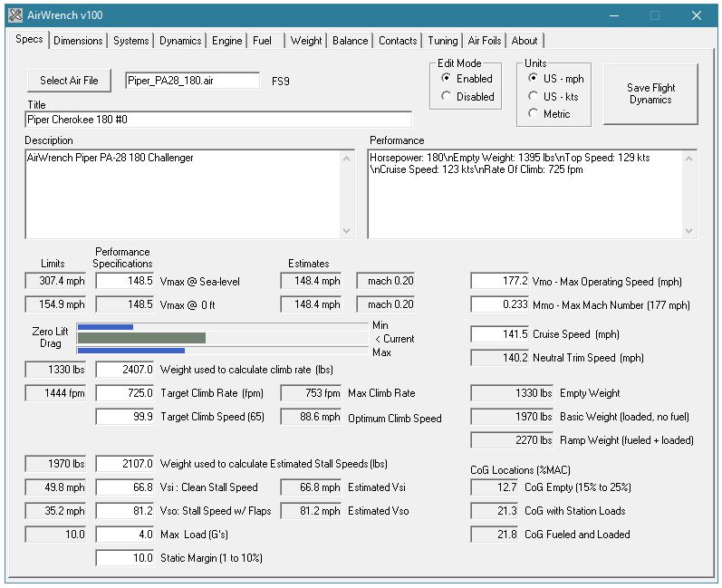722x588 pixels.
Task: Click Performance scrollbar down arrow
Action: (688, 230)
